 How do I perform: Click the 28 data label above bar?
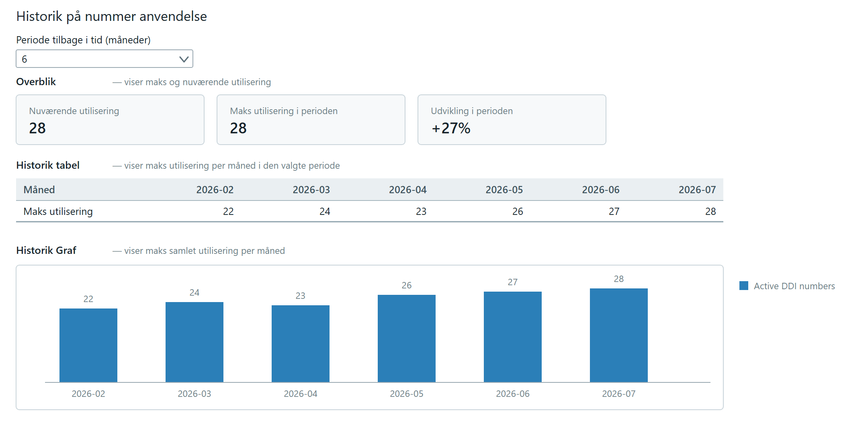pyautogui.click(x=619, y=279)
